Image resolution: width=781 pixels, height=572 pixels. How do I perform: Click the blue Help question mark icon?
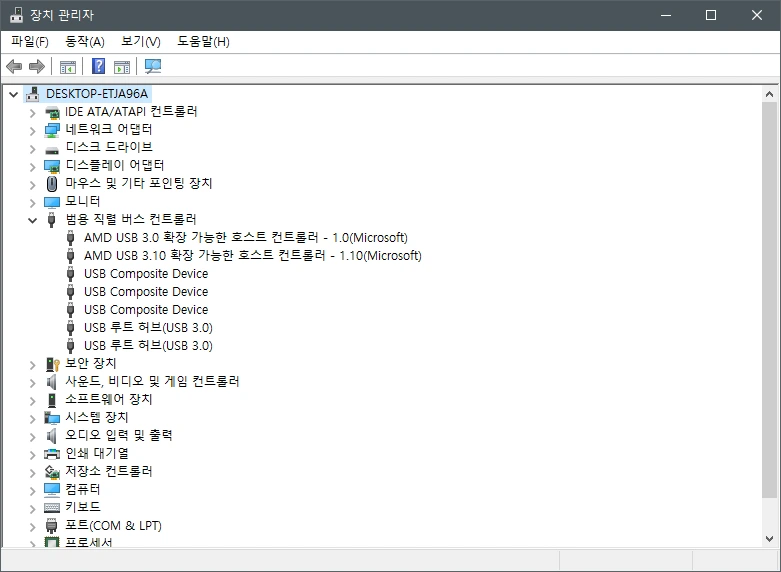(x=99, y=66)
